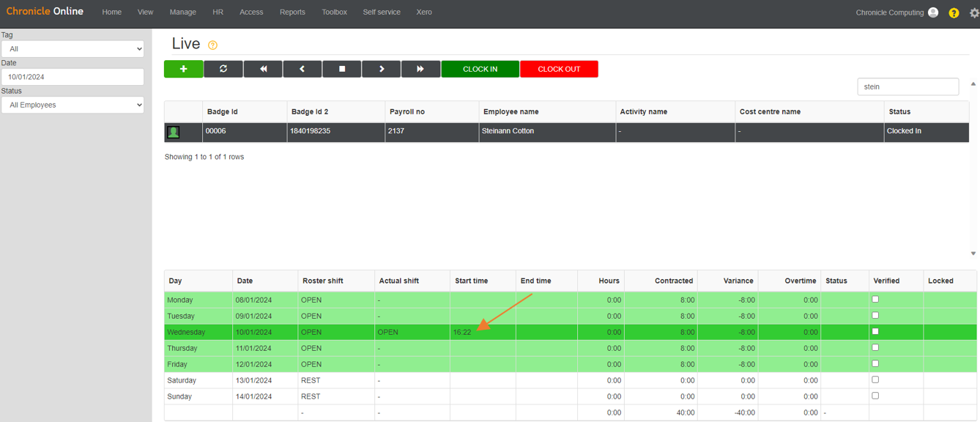Click the stop square icon
This screenshot has height=422, width=980.
click(342, 68)
